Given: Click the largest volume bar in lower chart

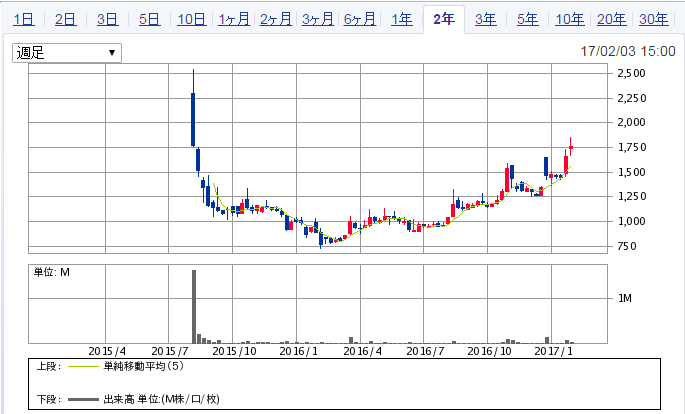Looking at the screenshot, I should click(x=194, y=307).
